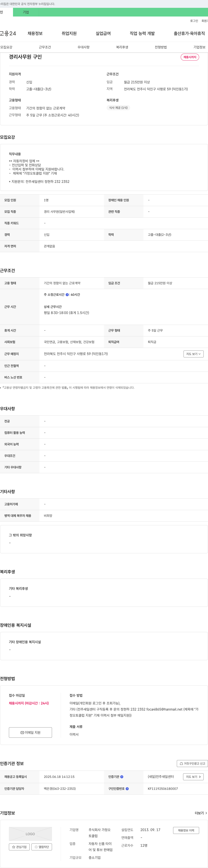Click the siren icon in 거짓구인광고 신고

181,764
